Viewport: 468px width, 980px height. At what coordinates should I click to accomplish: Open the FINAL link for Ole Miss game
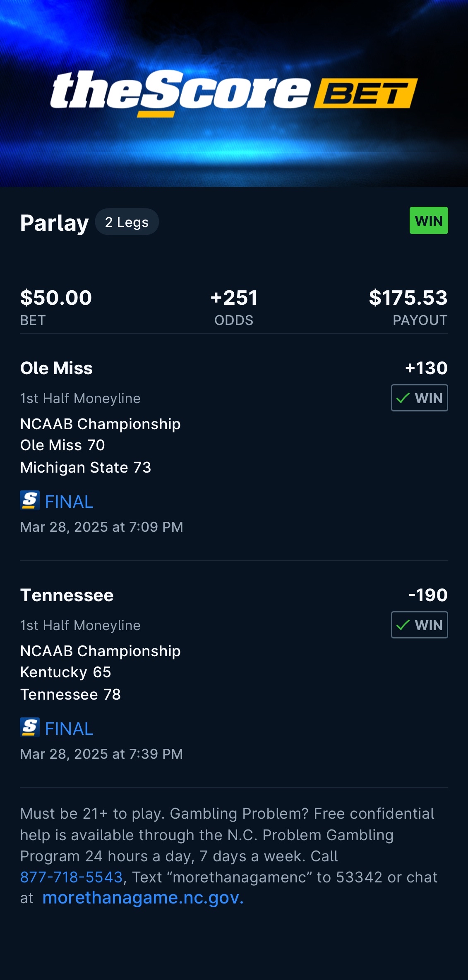(69, 502)
